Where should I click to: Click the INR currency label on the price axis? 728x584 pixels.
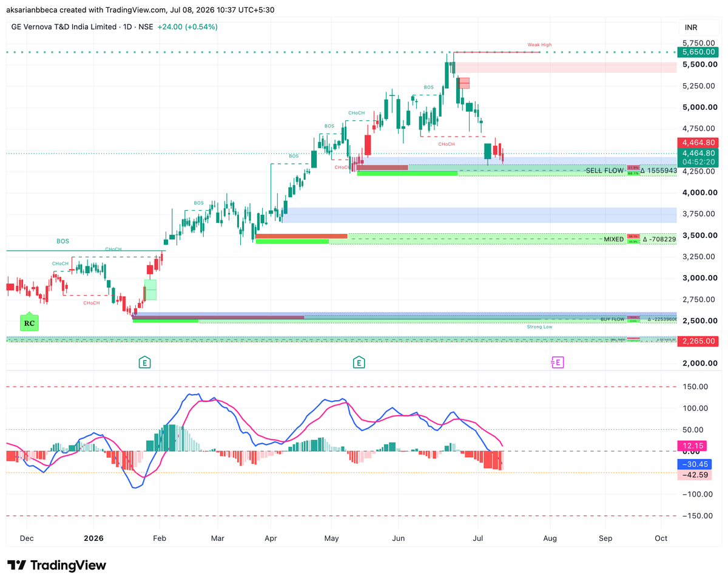690,27
